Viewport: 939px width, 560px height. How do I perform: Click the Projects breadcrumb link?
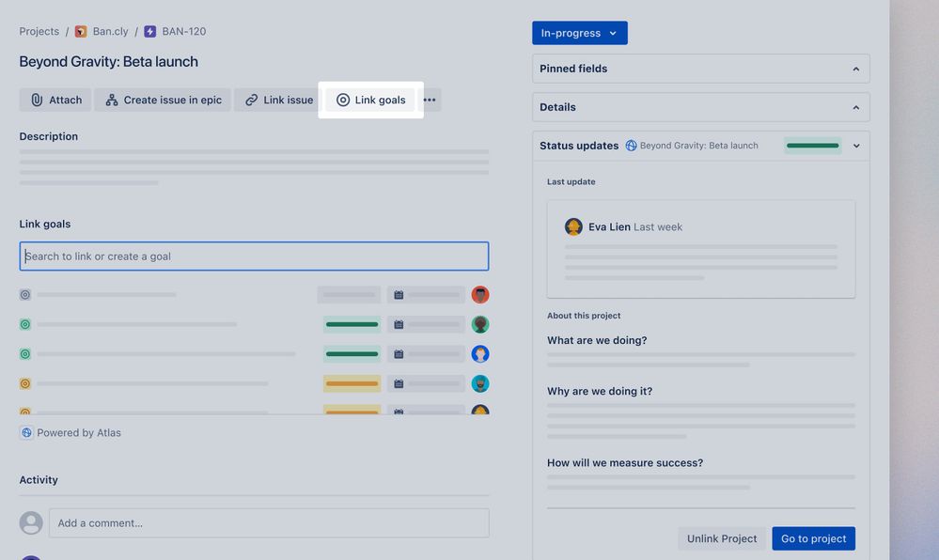(39, 30)
